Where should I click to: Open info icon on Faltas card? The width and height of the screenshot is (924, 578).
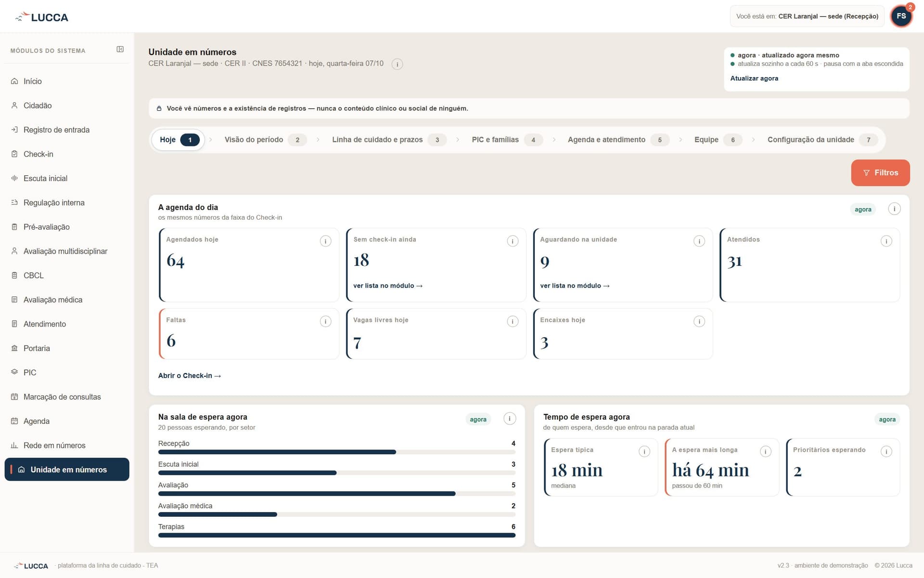coord(326,321)
